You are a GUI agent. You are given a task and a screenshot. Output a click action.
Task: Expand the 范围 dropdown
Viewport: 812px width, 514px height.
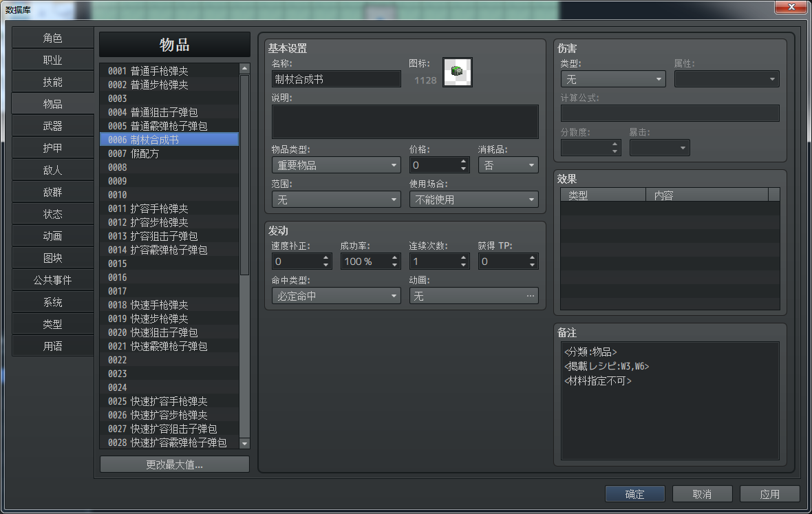tap(336, 200)
